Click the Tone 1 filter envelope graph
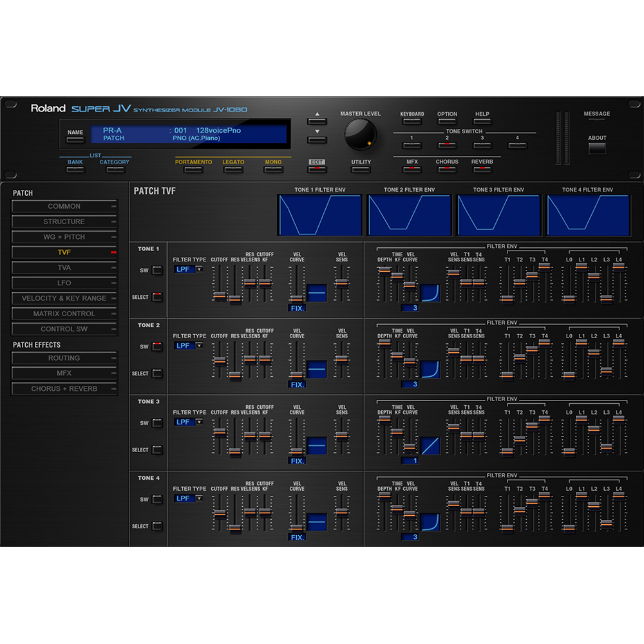This screenshot has height=644, width=644. point(320,215)
